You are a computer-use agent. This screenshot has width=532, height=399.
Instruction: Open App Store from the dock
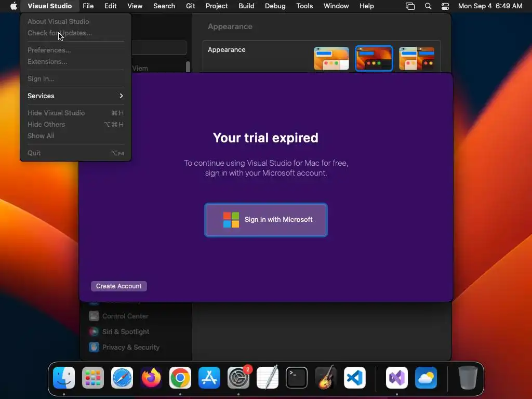[209, 378]
